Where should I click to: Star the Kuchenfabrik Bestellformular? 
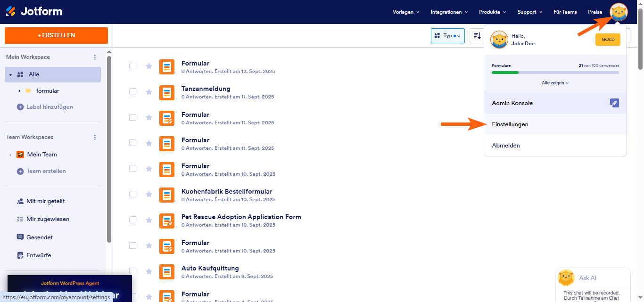click(x=149, y=195)
